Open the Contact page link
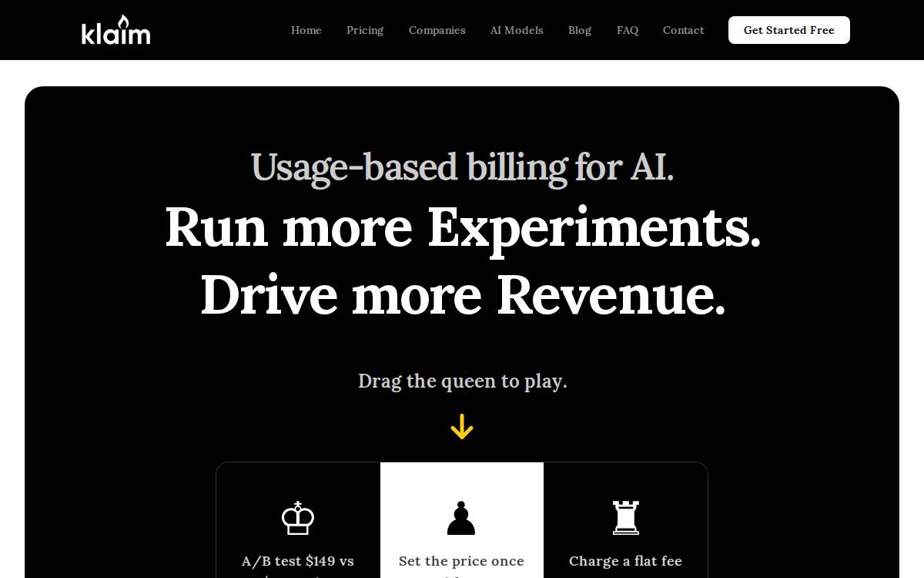The height and width of the screenshot is (578, 924). click(684, 30)
